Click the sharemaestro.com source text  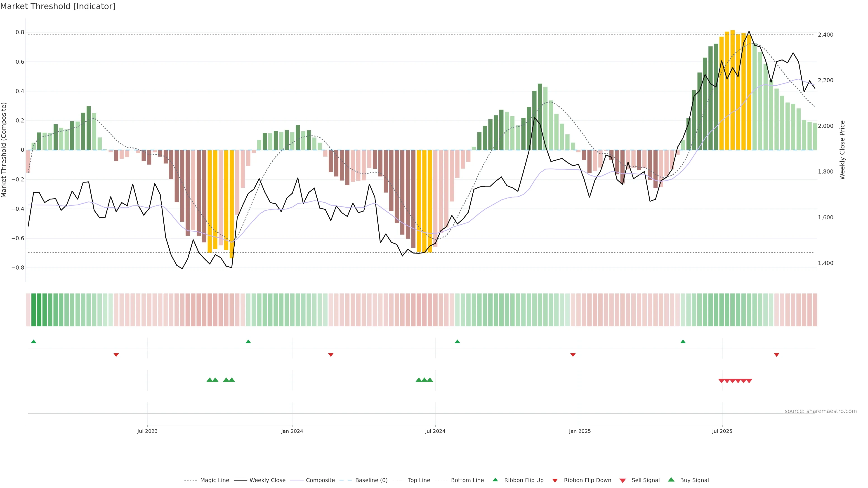point(821,411)
